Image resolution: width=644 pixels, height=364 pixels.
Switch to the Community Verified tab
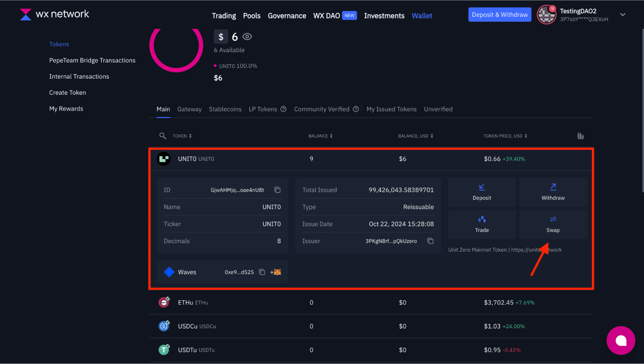322,109
